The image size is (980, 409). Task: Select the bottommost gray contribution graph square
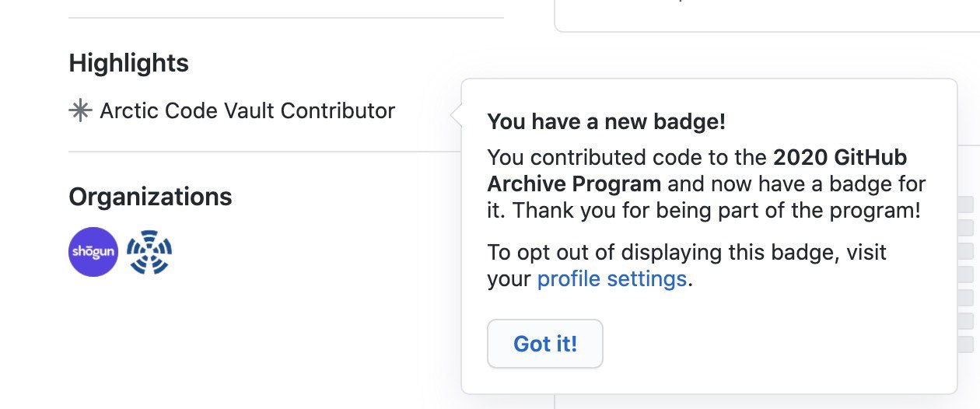tap(965, 344)
